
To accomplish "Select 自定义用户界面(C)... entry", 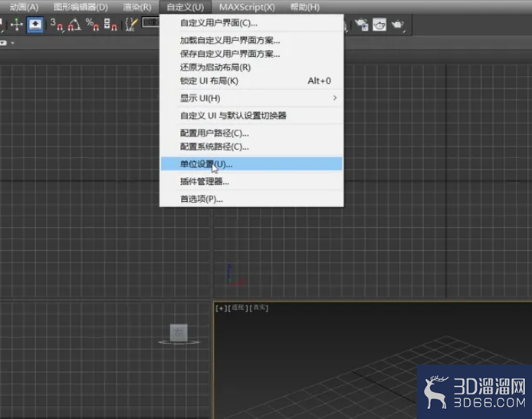I will coord(251,23).
